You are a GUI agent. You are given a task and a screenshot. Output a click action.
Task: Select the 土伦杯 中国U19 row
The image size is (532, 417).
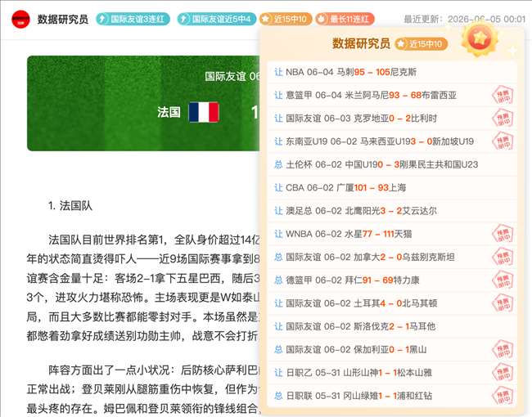pyautogui.click(x=392, y=164)
